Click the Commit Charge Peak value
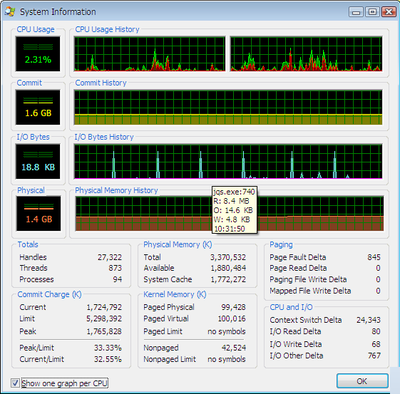 point(104,331)
